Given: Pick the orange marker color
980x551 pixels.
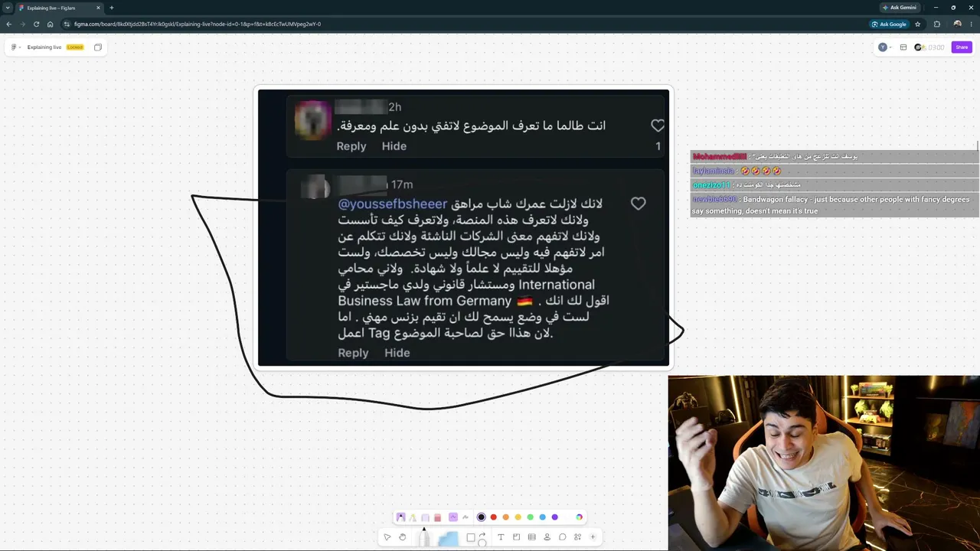Looking at the screenshot, I should (x=506, y=517).
